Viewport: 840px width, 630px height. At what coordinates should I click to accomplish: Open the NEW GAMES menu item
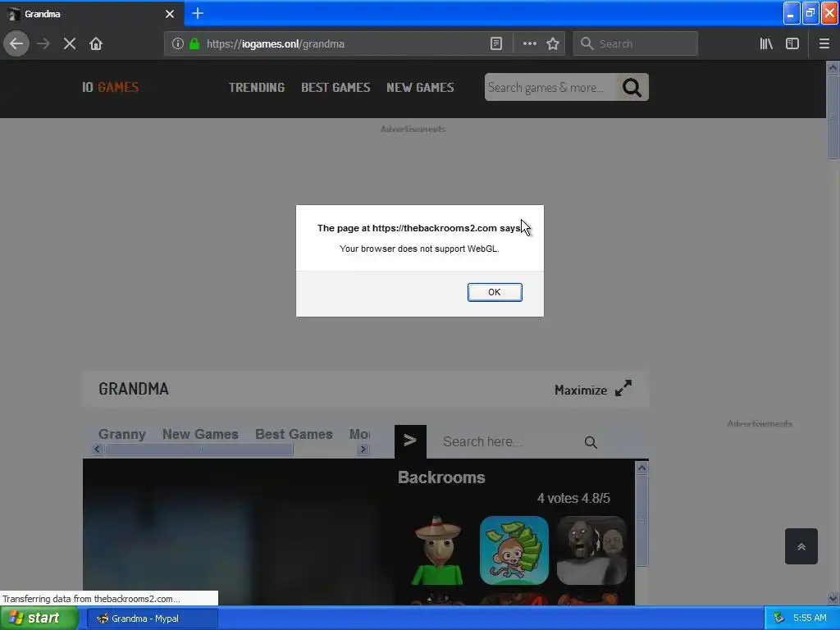click(x=420, y=87)
